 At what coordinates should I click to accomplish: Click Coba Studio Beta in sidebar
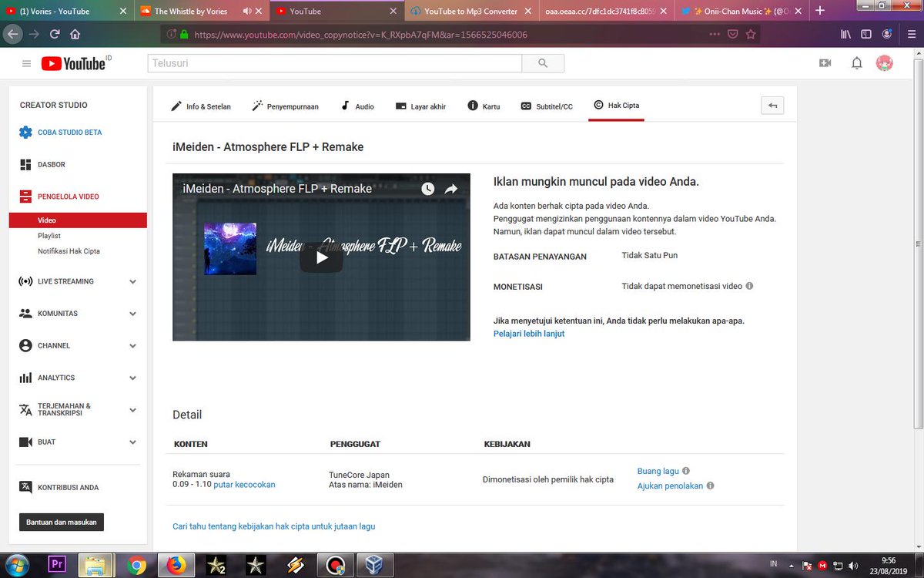tap(61, 133)
